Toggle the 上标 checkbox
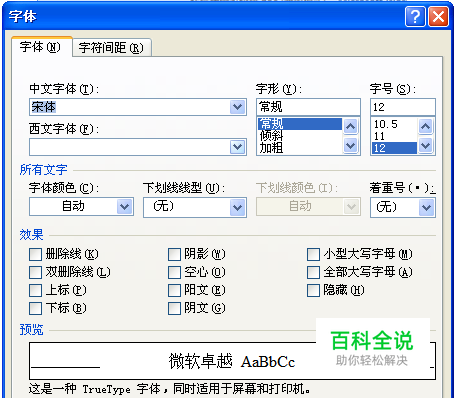The image size is (455, 398). pyautogui.click(x=35, y=290)
